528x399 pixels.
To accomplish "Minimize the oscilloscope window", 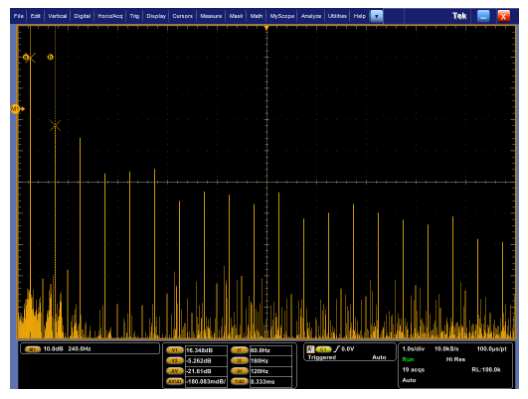I will pos(483,16).
